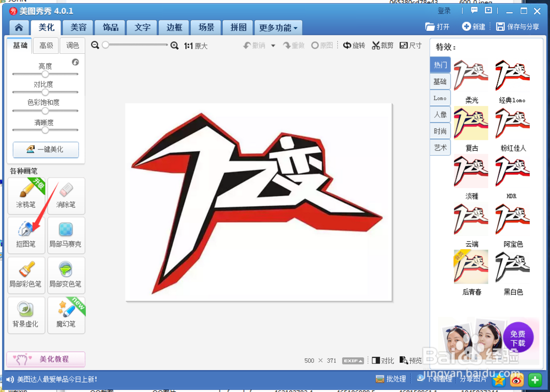Select the 人像 portrait effects category
Image resolution: width=550 pixels, height=392 pixels.
coord(440,114)
